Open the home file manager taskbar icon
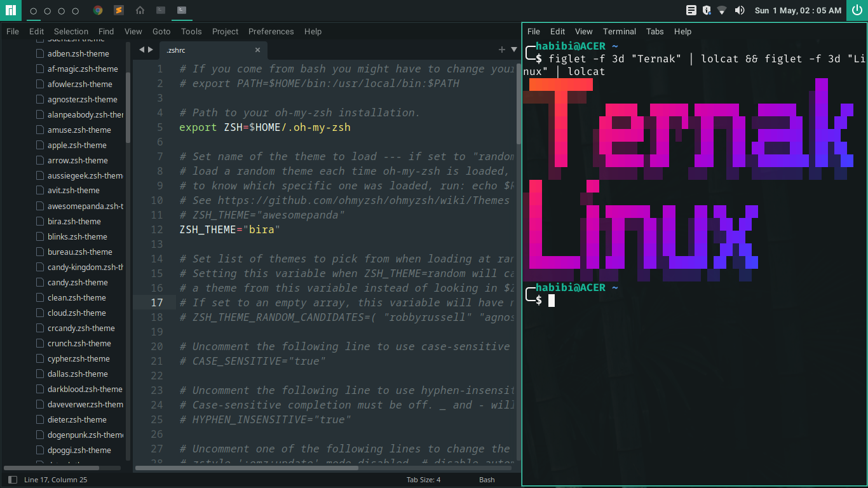This screenshot has width=868, height=488. (140, 10)
